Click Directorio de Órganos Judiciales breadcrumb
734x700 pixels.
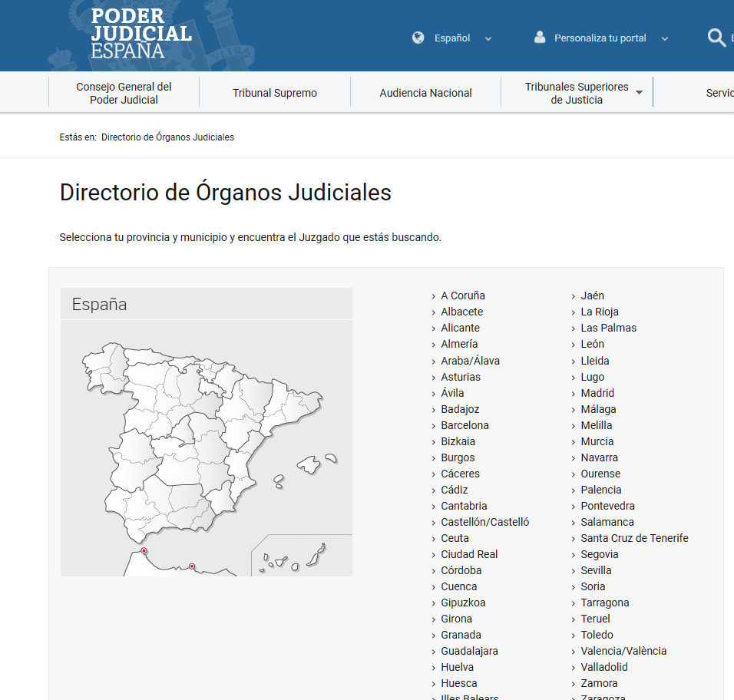coord(167,137)
